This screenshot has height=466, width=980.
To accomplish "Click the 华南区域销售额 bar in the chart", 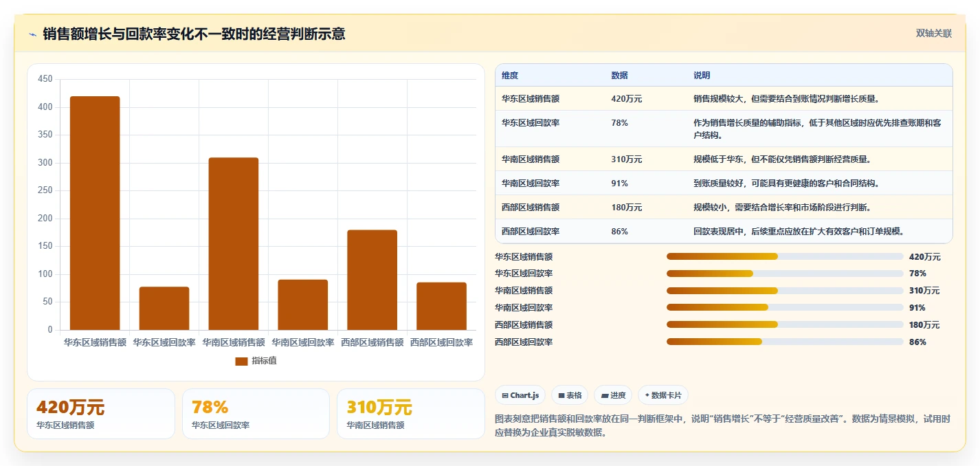I will pyautogui.click(x=234, y=244).
